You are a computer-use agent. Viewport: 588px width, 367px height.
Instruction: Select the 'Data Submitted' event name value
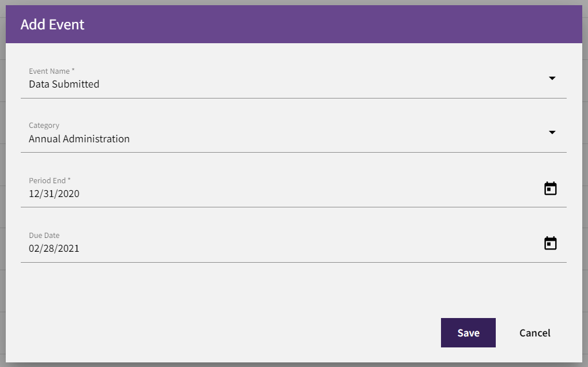[64, 84]
